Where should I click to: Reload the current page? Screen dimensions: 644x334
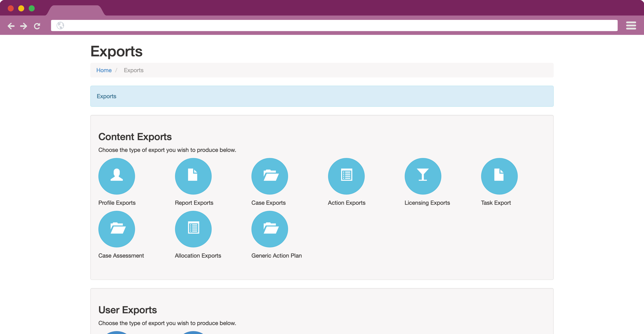37,26
